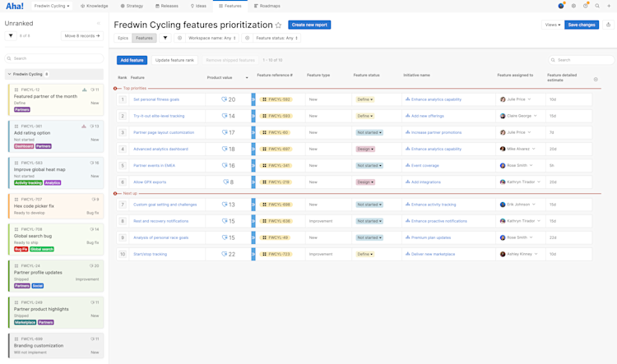The height and width of the screenshot is (364, 617).
Task: Open the Not started status for Partner events in EMEA
Action: click(369, 165)
